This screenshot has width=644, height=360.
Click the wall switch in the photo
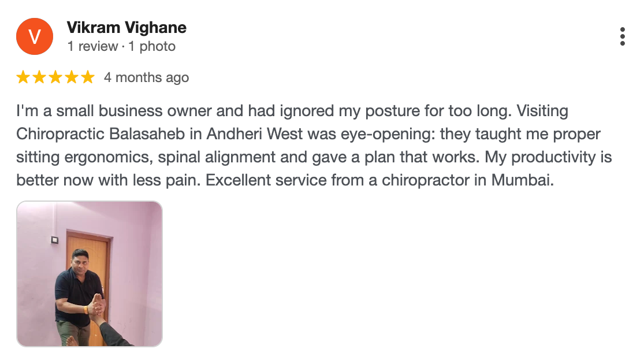point(54,240)
